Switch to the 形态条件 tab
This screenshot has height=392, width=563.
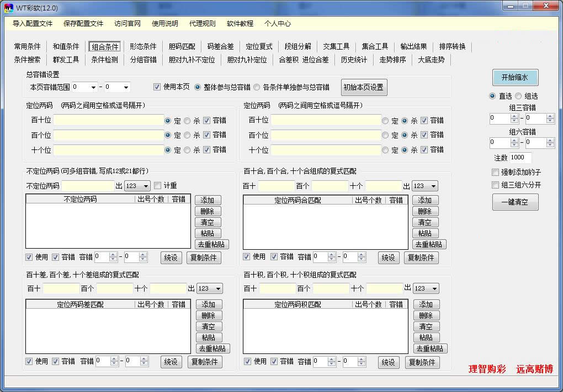[142, 46]
